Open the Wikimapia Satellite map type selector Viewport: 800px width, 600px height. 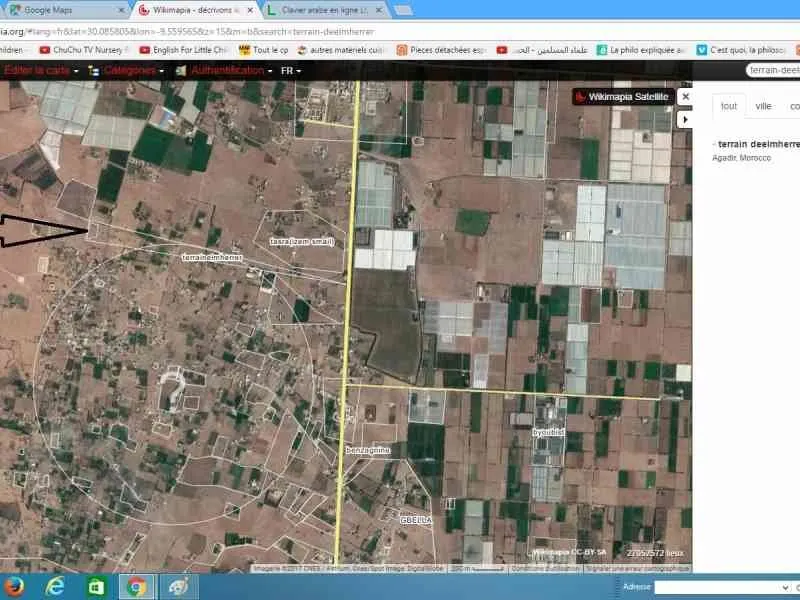623,96
